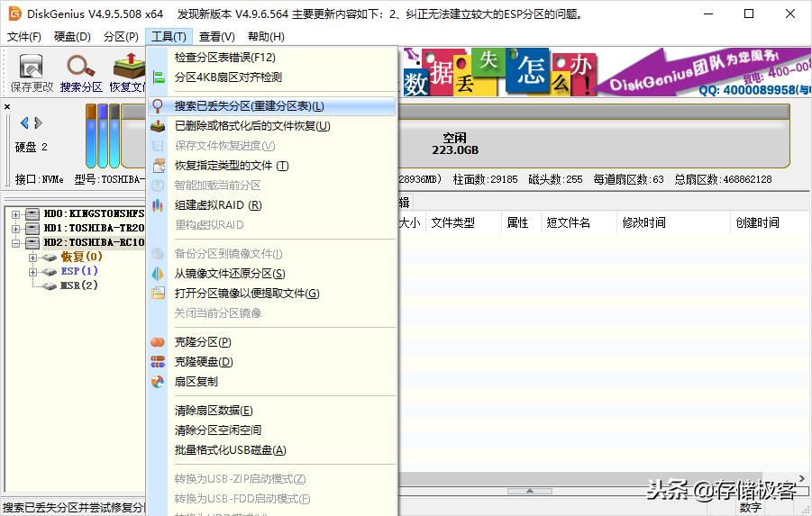
Task: Choose 从镜像文件还原分区 menu item
Action: pos(272,273)
